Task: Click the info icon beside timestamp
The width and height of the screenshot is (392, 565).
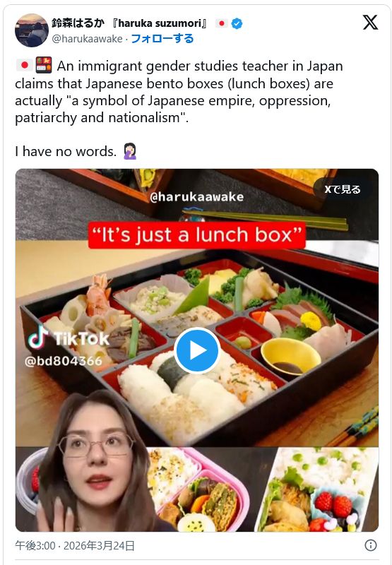Action: tap(370, 545)
